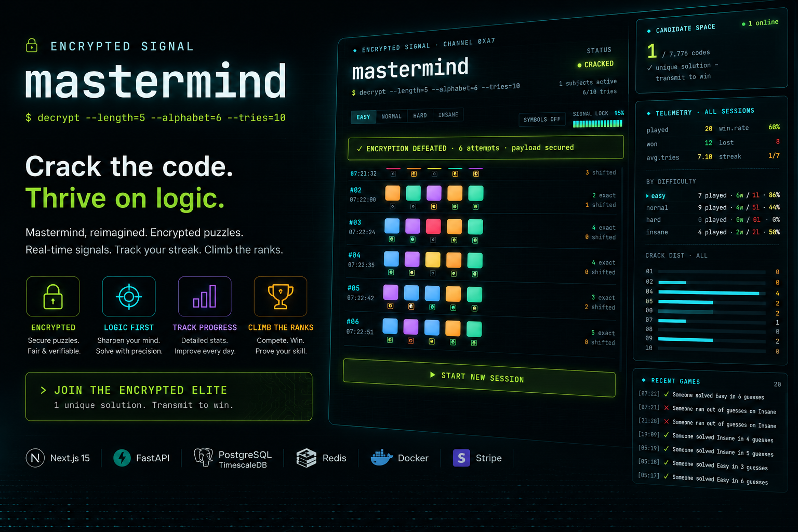This screenshot has width=798, height=532.
Task: Select the easy row under BY DIFFICULTY
Action: tap(713, 195)
